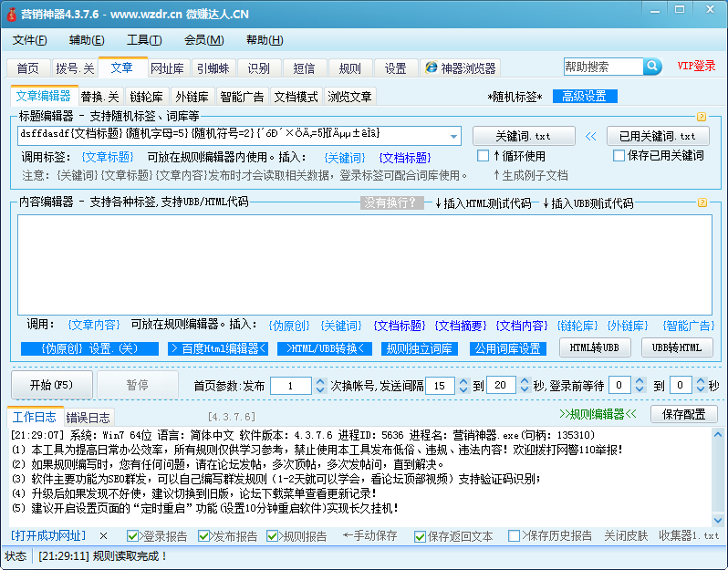728x570 pixels.
Task: Click the log scrollbar down arrow
Action: [x=718, y=520]
